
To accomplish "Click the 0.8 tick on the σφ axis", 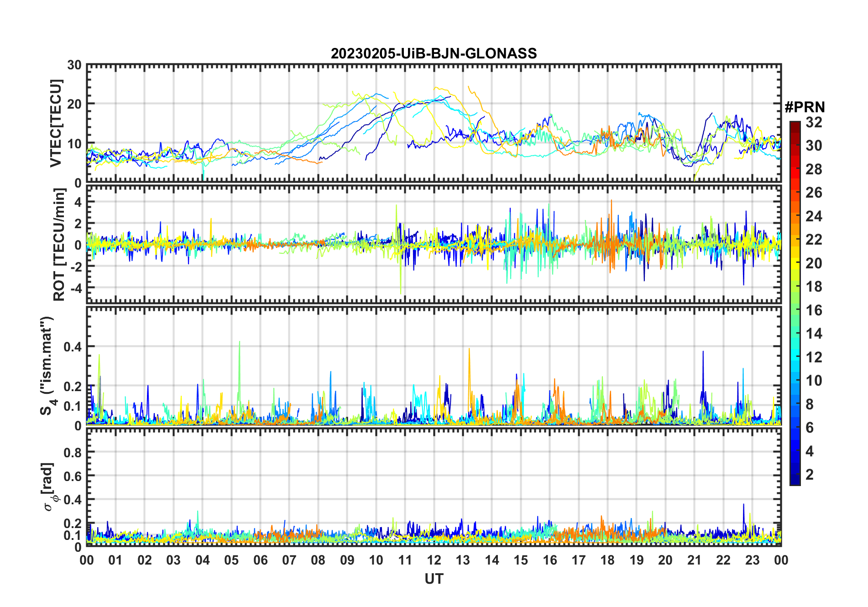I will tap(73, 452).
